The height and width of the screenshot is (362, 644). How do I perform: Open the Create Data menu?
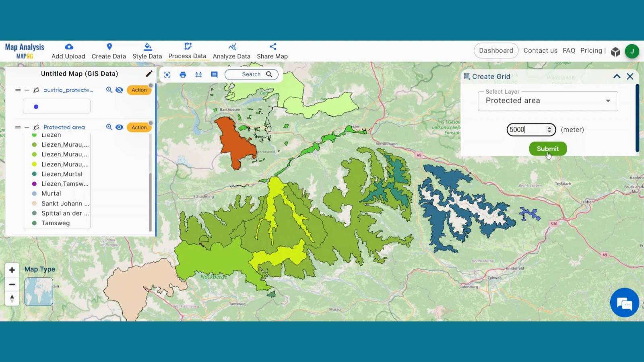tap(109, 51)
